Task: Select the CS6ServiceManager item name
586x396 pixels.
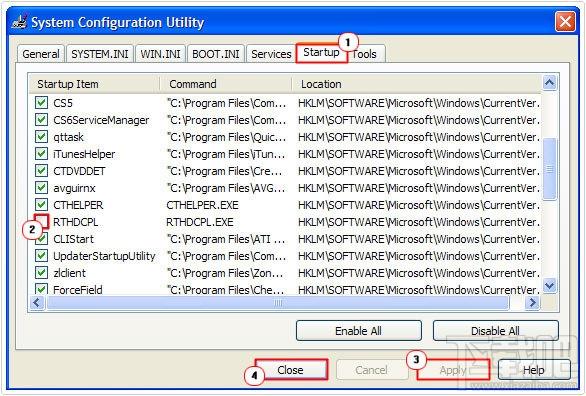Action: coord(101,120)
